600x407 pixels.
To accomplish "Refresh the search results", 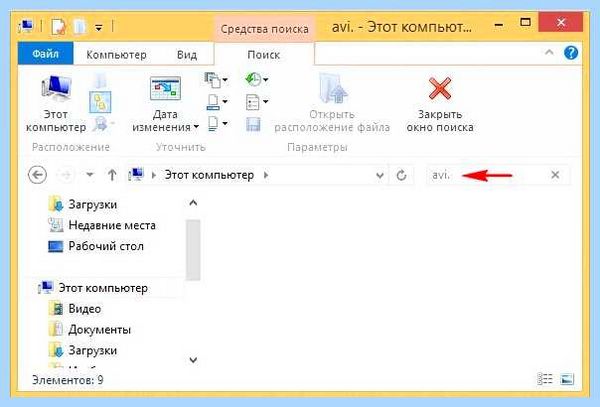I will tap(401, 175).
